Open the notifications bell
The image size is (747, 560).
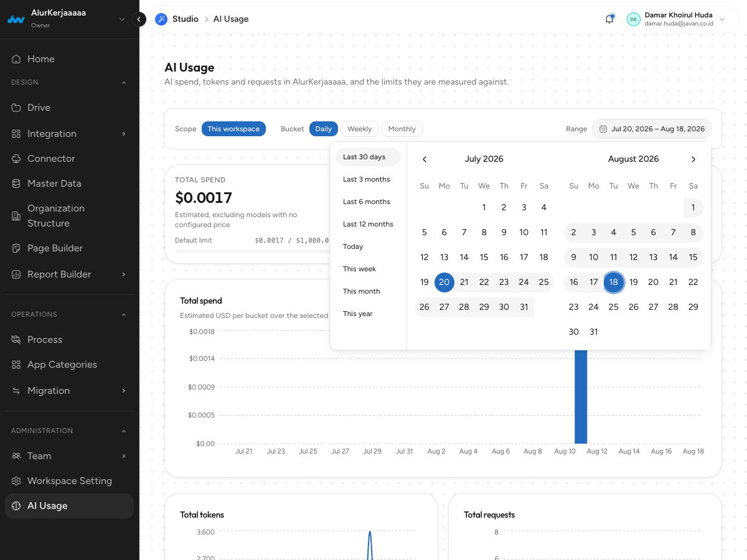click(x=609, y=19)
